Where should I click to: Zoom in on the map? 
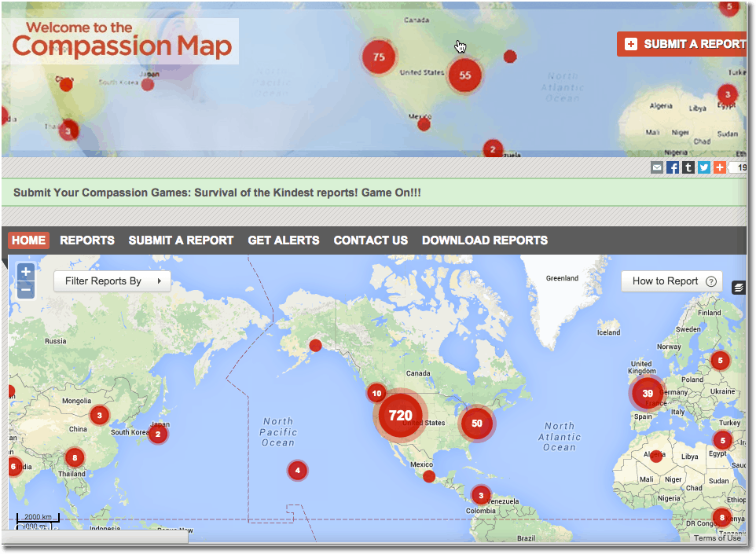26,272
